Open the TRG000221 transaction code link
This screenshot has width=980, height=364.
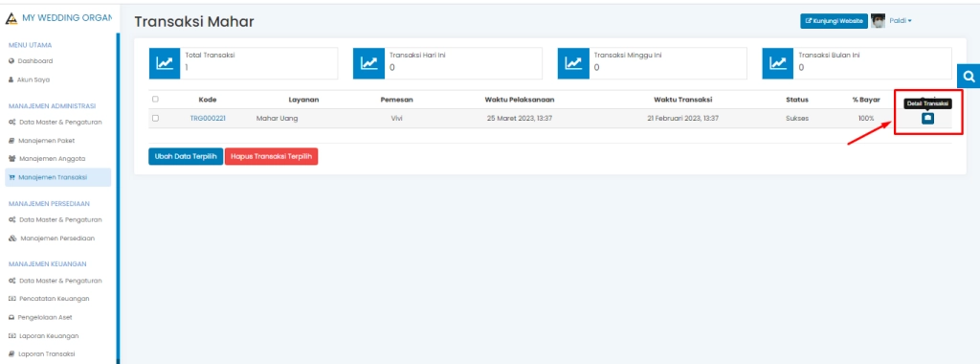coord(208,118)
